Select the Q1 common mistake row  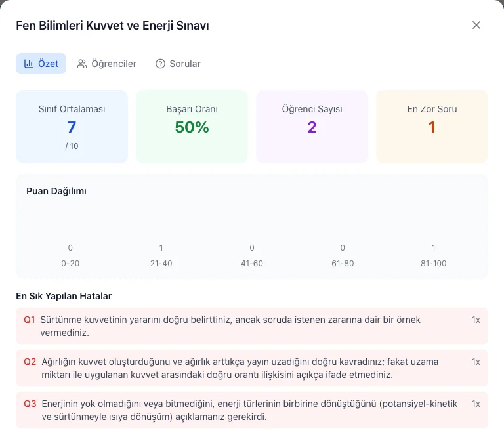[252, 326]
